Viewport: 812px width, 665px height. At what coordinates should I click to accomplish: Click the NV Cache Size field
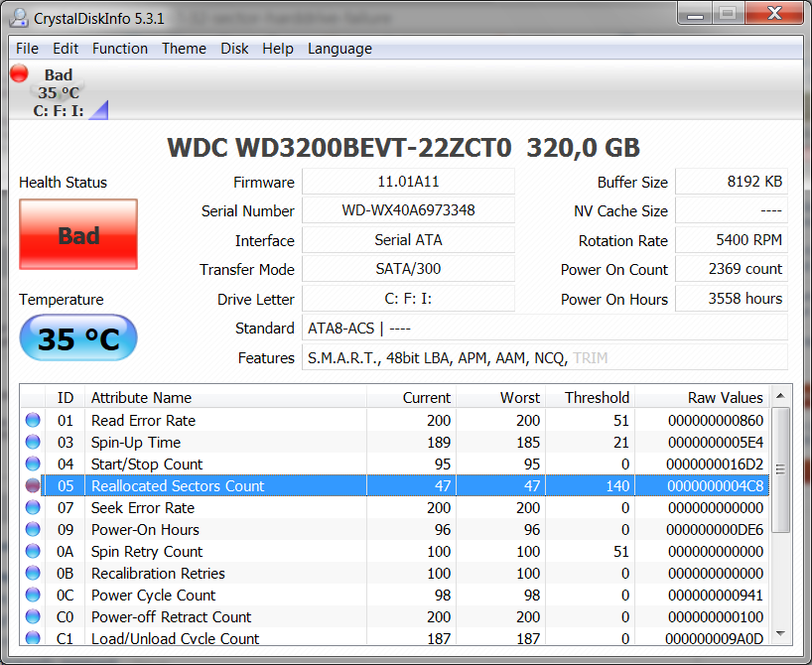732,210
